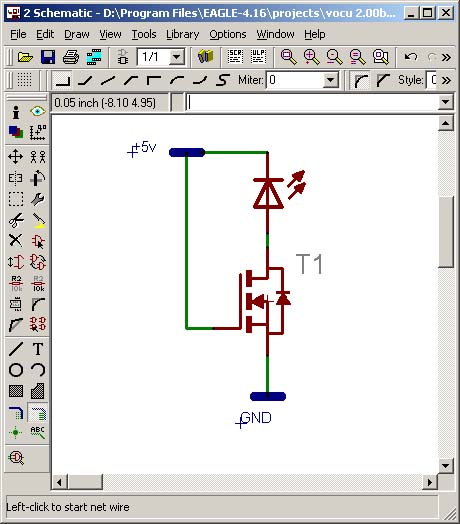The height and width of the screenshot is (524, 460).
Task: Select the Move tool
Action: tap(15, 156)
